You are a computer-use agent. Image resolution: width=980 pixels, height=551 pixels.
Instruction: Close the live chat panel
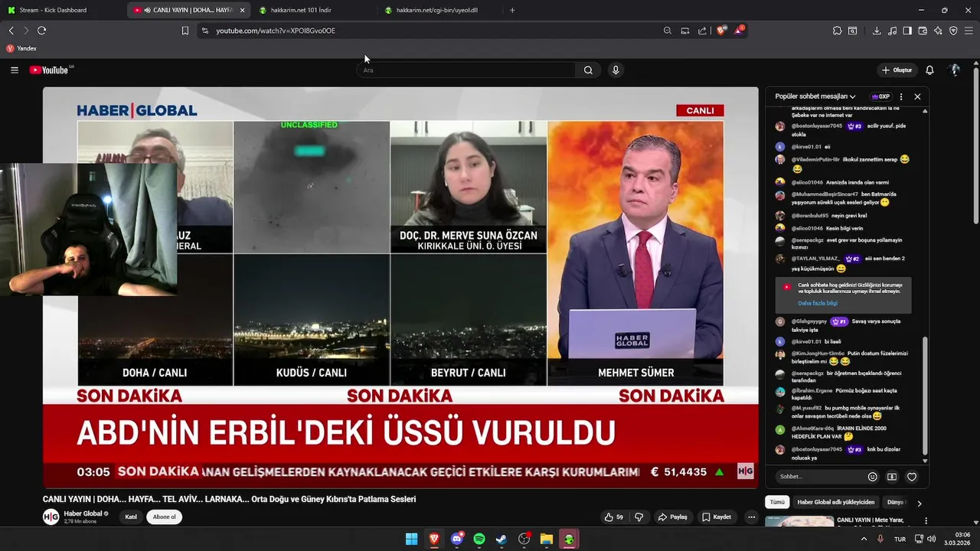917,96
